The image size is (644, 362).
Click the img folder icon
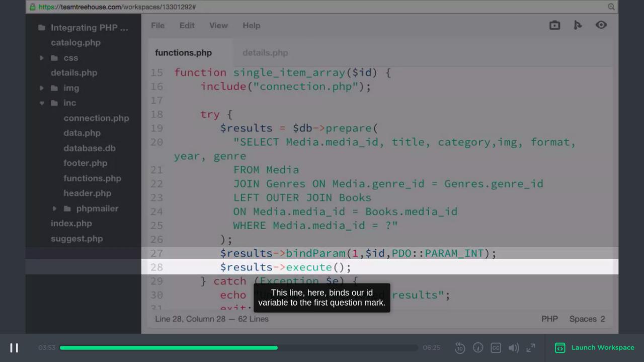click(54, 89)
